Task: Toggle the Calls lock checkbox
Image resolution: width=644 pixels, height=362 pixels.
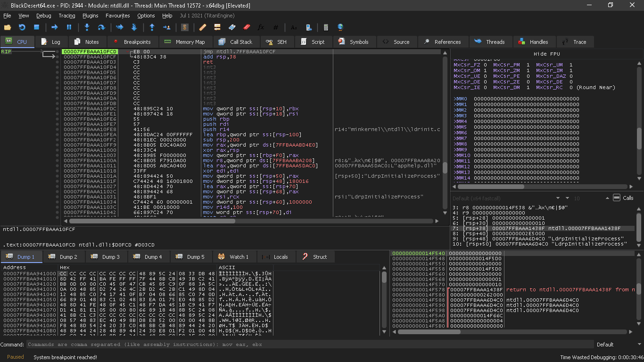Action: tap(617, 198)
